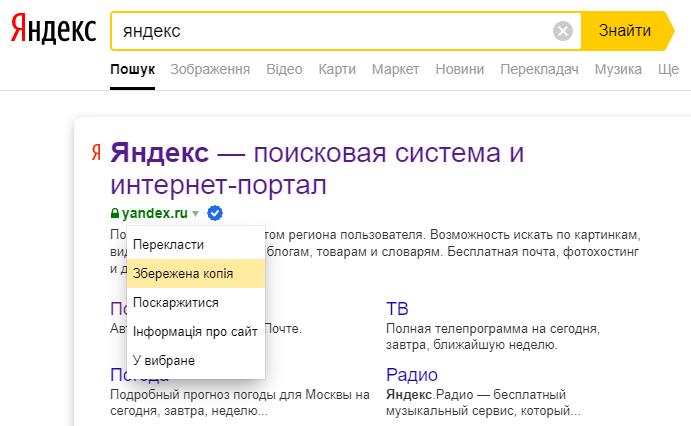Click the green lock icon before yandex.ru
Screen dimensions: 691x426
coord(115,213)
